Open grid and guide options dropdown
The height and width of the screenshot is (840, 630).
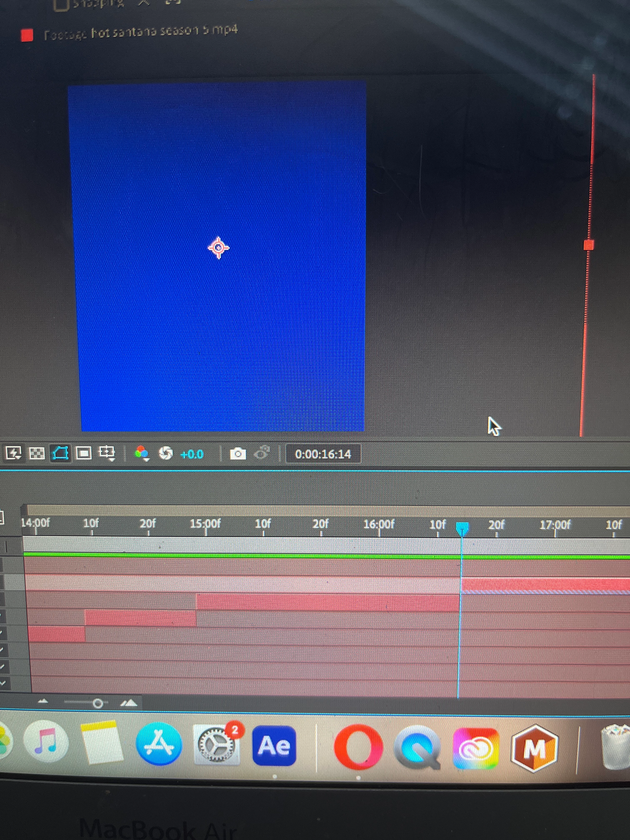point(107,453)
